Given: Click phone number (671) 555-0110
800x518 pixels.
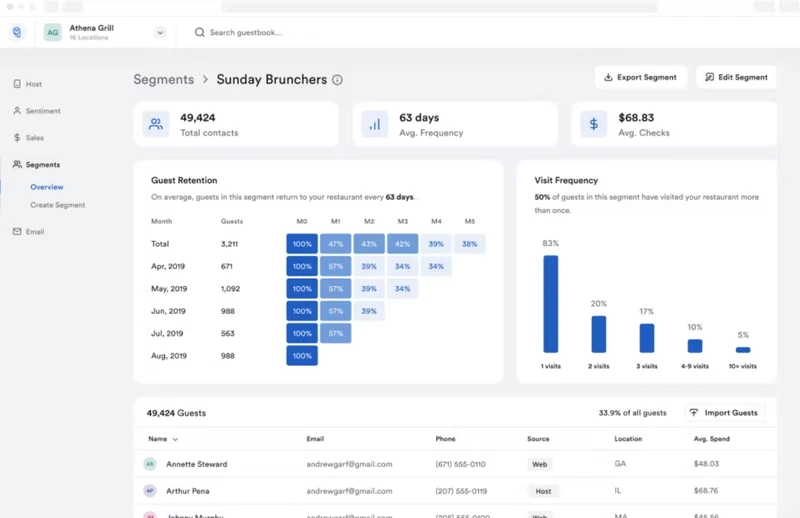Looking at the screenshot, I should [x=460, y=464].
